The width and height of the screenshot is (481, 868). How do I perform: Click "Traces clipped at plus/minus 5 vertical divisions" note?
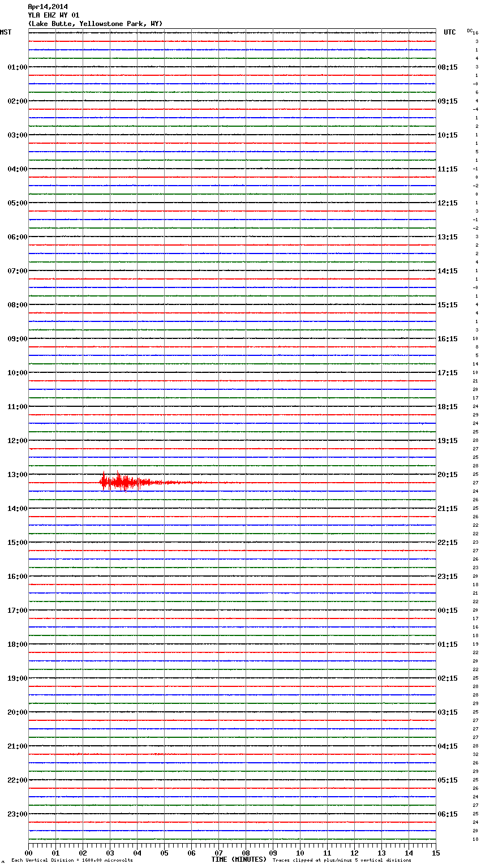tap(342, 860)
